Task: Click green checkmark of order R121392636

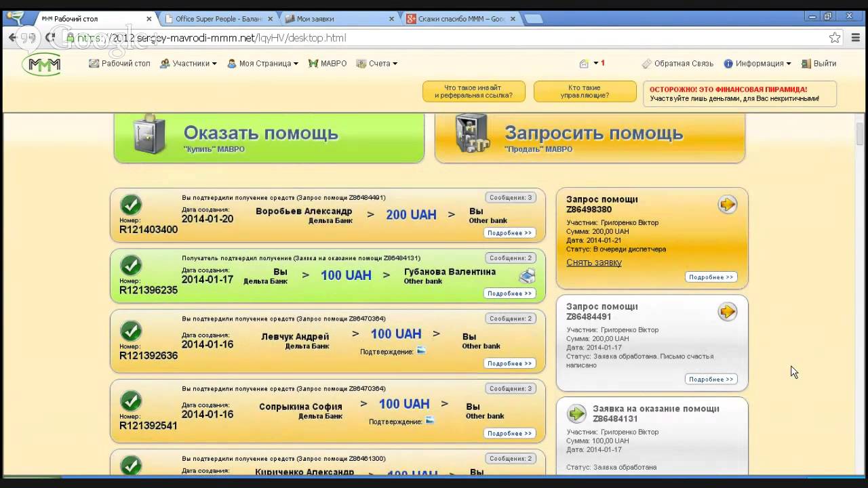Action: tap(131, 331)
